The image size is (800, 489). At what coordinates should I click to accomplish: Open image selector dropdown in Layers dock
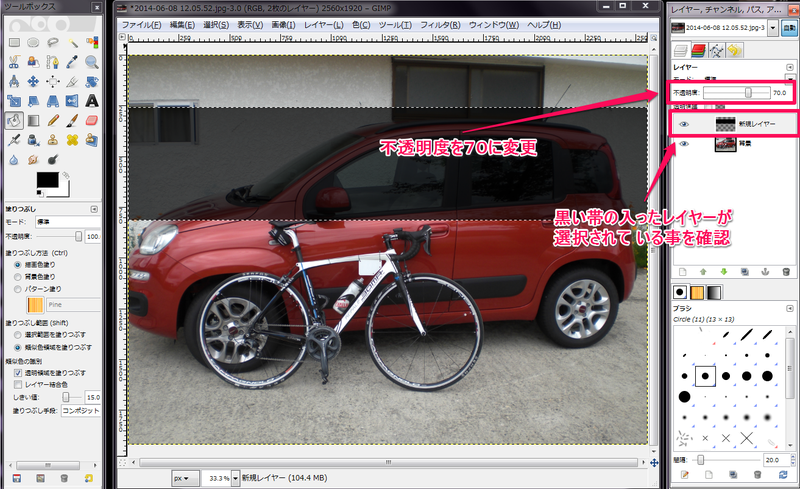(x=773, y=28)
